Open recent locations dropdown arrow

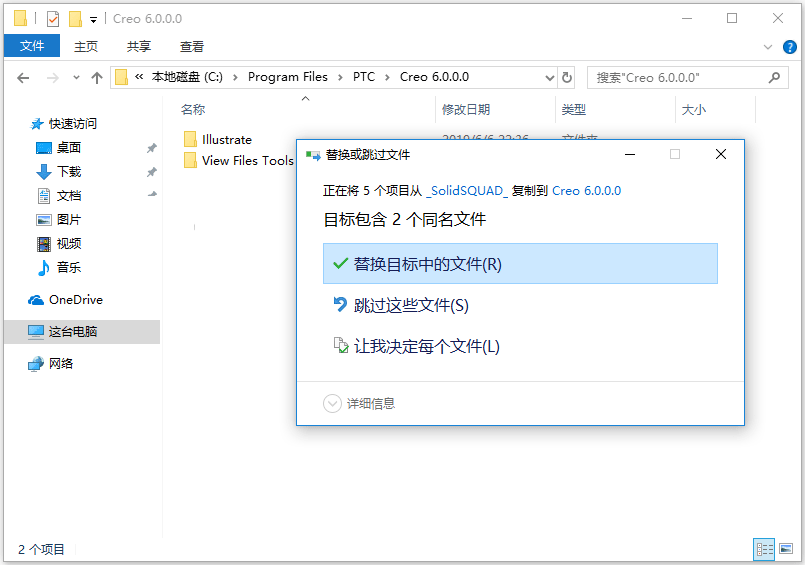point(76,78)
